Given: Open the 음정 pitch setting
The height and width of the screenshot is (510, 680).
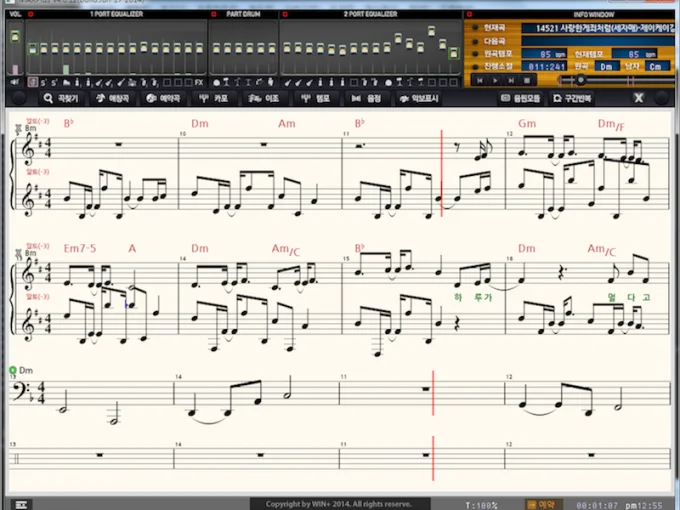Looking at the screenshot, I should (366, 98).
